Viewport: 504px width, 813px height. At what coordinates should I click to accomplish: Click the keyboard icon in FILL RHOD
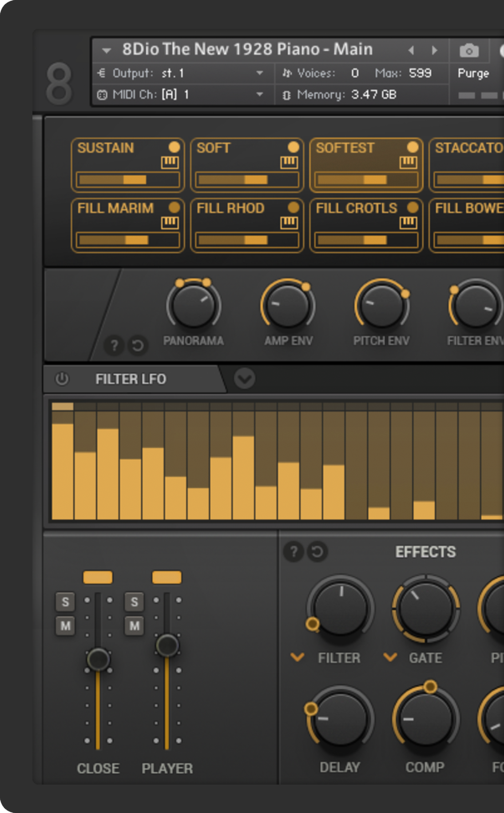coord(289,223)
